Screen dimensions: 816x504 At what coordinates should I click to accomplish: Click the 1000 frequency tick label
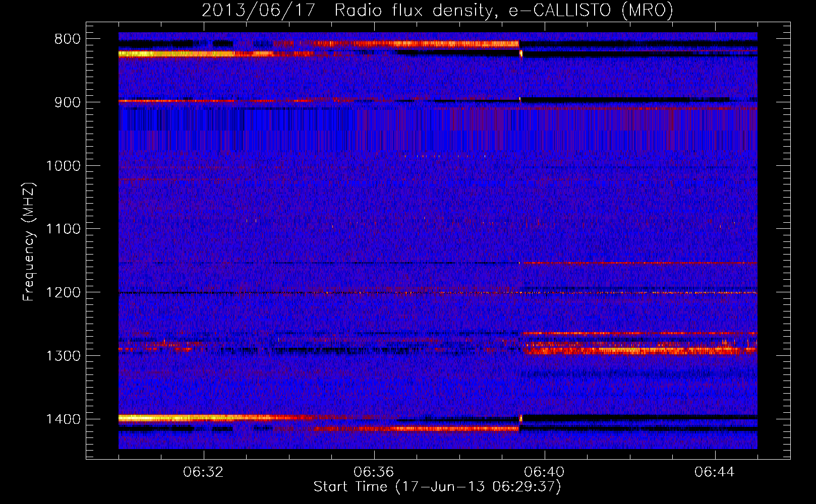click(x=64, y=166)
